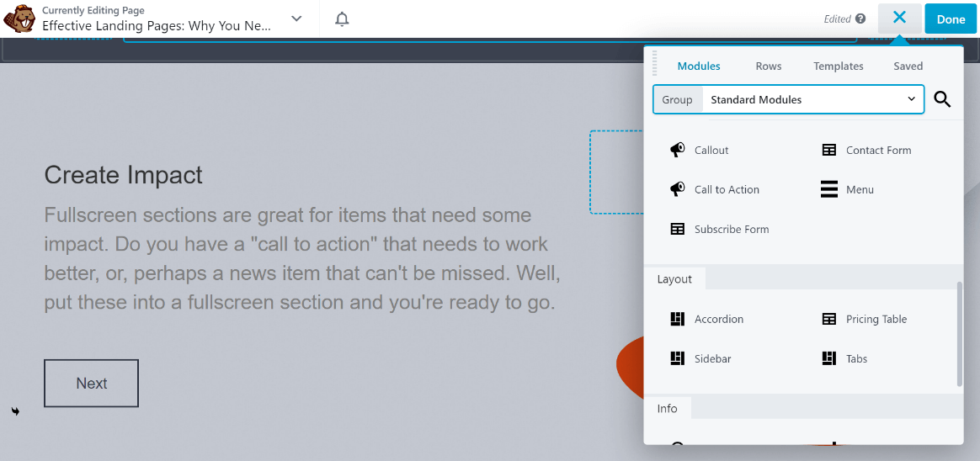The image size is (980, 461).
Task: Click the Next button on page
Action: click(91, 383)
